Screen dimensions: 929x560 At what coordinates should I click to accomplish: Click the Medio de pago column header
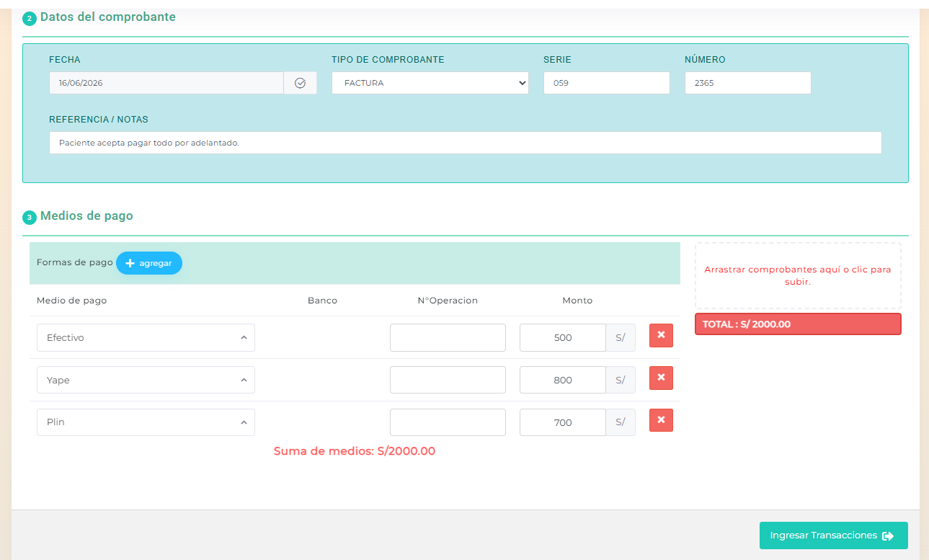71,301
